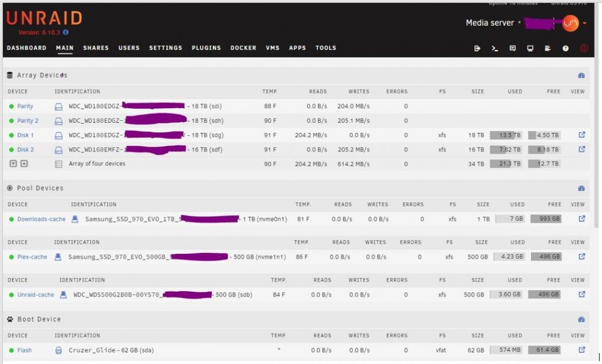
Task: Click the array down-arrow toggle button
Action: pos(13,164)
